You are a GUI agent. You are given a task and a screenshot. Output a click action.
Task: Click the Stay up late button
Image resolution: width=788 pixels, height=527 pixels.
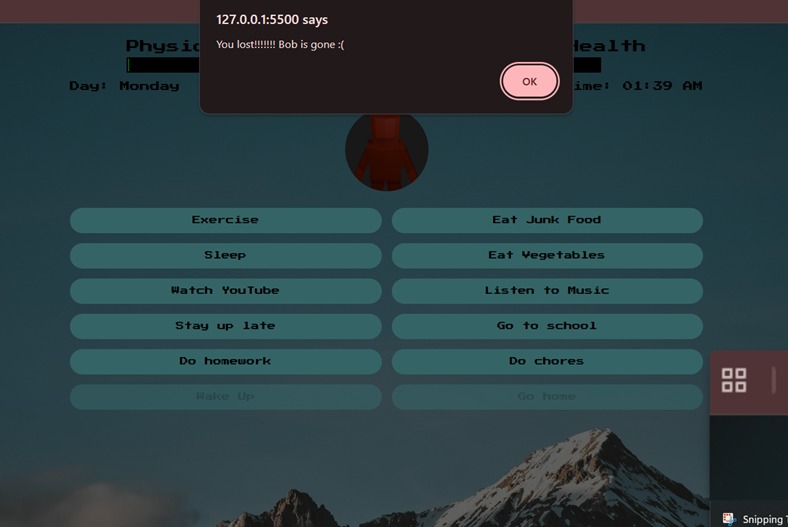[x=226, y=326]
